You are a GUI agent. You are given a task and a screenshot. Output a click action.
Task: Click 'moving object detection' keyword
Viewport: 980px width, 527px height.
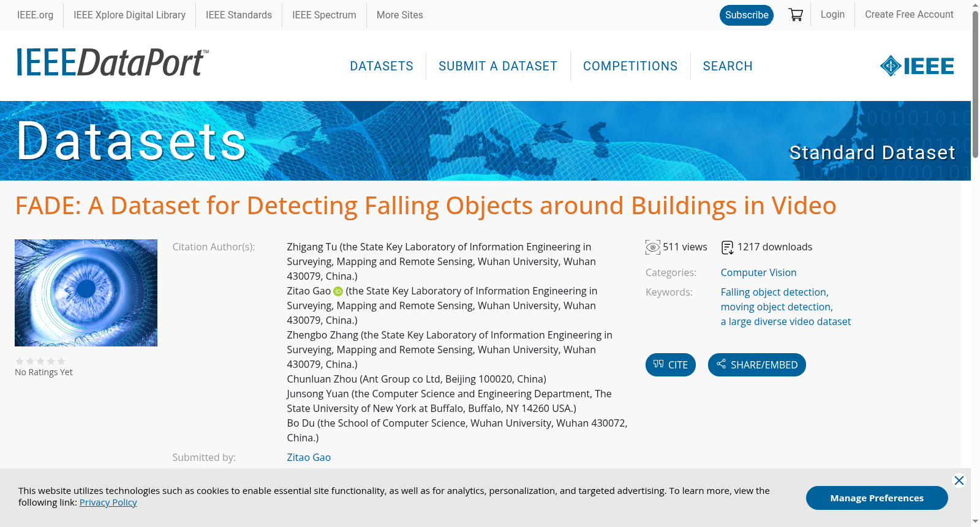coord(777,307)
